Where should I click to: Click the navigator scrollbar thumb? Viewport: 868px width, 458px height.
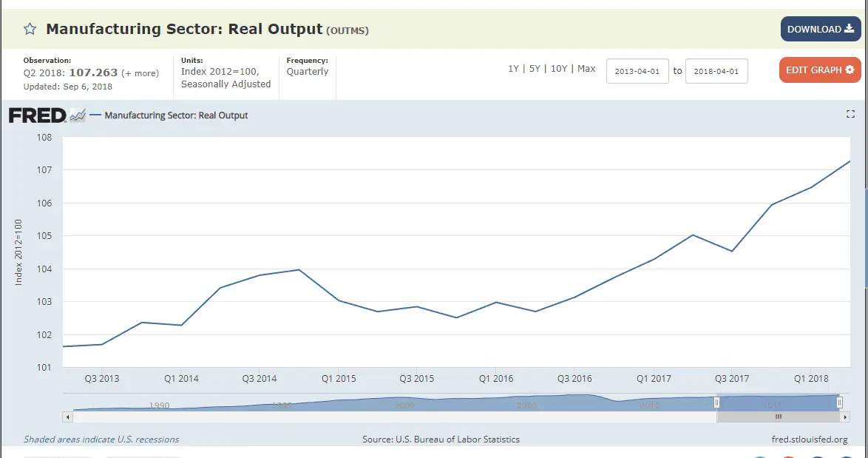coord(779,417)
